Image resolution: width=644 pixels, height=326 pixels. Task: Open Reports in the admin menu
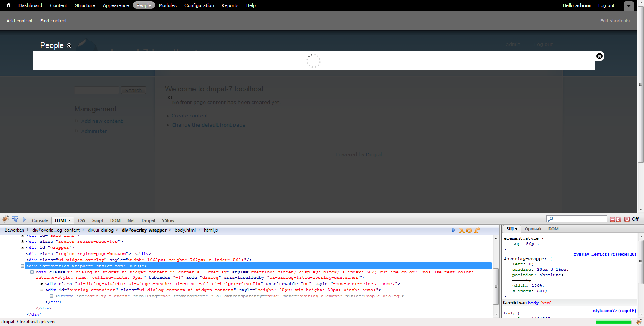tap(230, 5)
